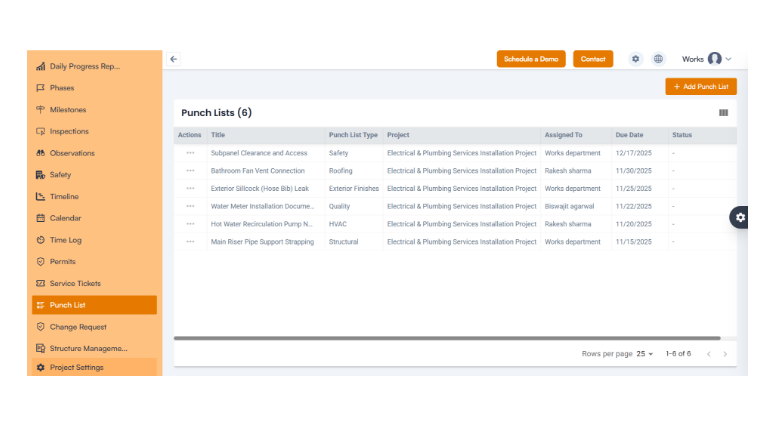Viewport: 775px width, 436px height.
Task: Click the globe language icon
Action: [x=658, y=59]
